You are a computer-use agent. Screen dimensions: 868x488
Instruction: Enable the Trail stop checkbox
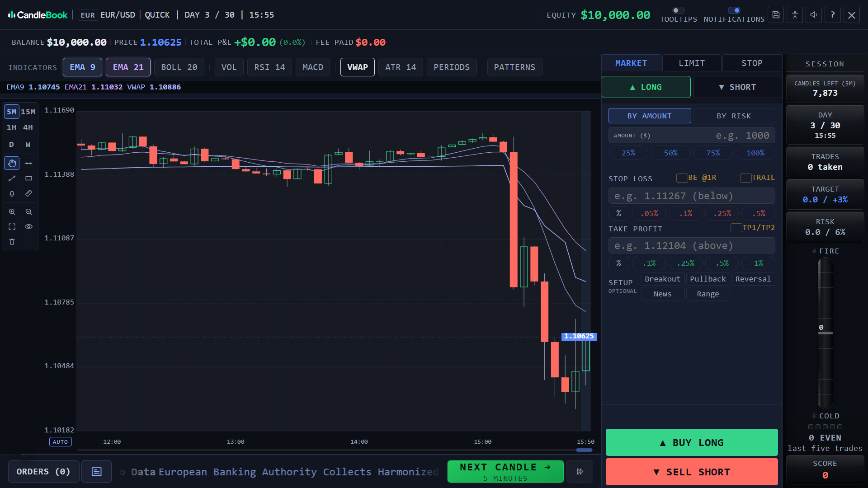click(745, 178)
